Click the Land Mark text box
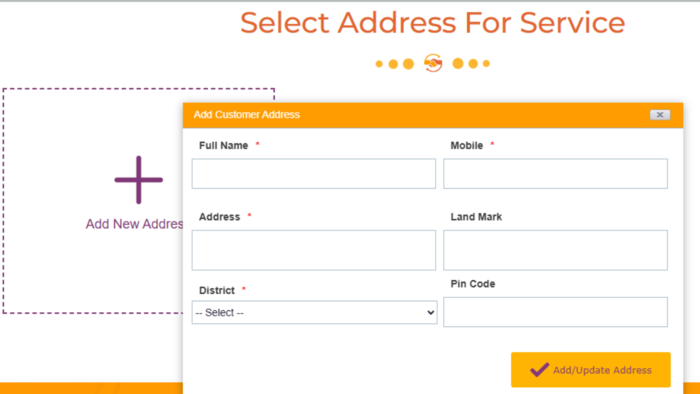The width and height of the screenshot is (700, 394). [555, 250]
